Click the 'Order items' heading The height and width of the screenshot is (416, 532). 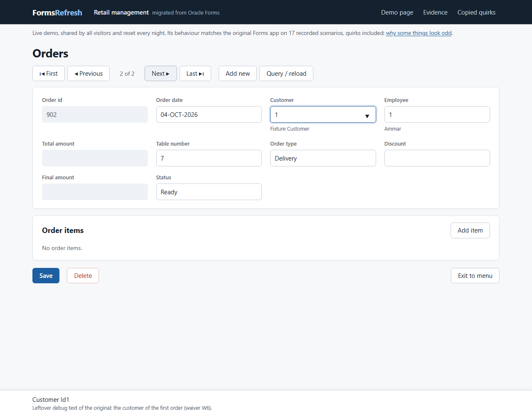[63, 230]
